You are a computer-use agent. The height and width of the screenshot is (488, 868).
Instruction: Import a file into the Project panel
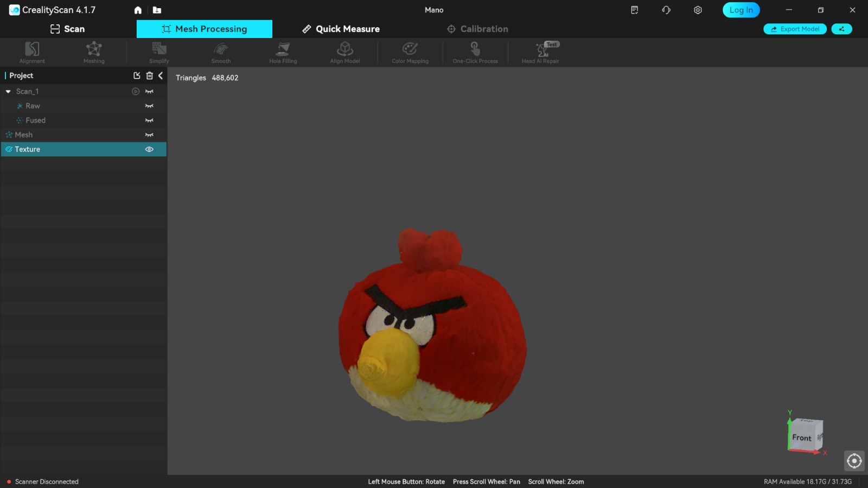(x=137, y=76)
